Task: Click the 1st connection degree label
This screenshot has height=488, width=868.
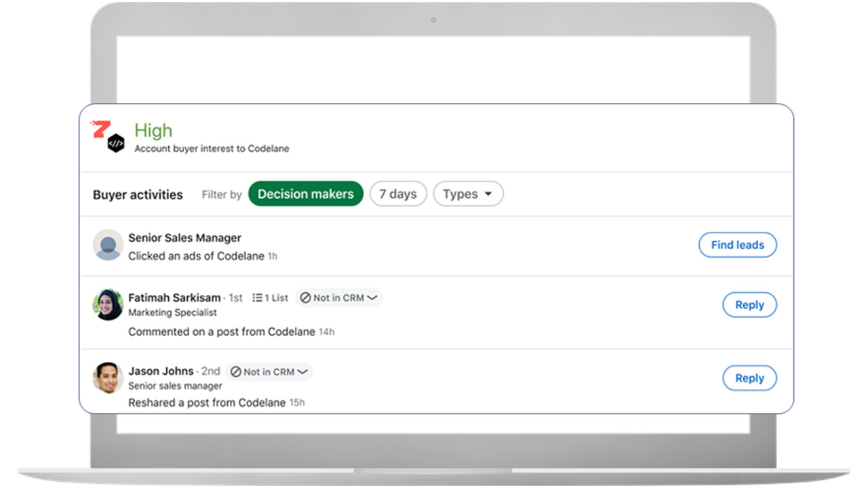Action: 235,298
